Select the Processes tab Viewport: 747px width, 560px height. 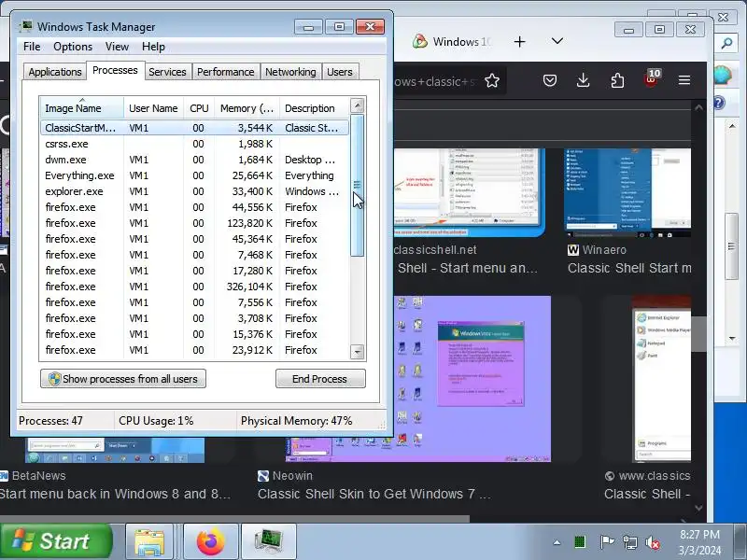[x=115, y=71]
